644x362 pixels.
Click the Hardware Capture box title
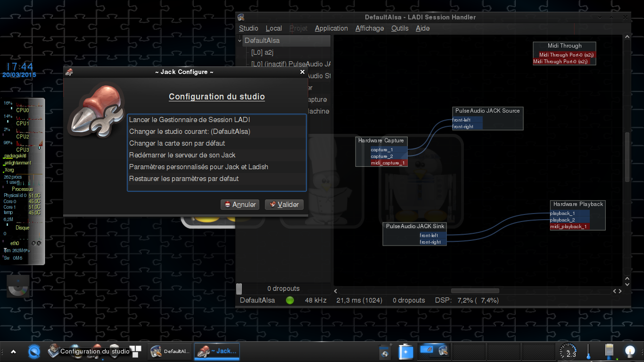[381, 140]
